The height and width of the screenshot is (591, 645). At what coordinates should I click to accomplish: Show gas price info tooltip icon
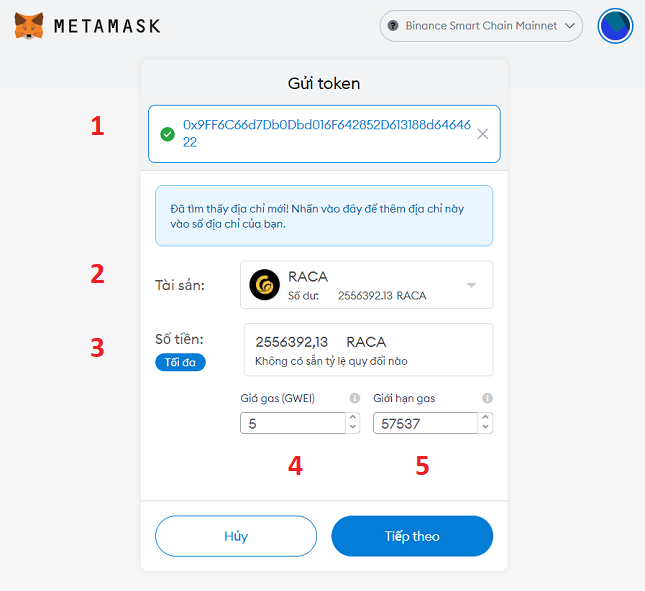pos(354,398)
